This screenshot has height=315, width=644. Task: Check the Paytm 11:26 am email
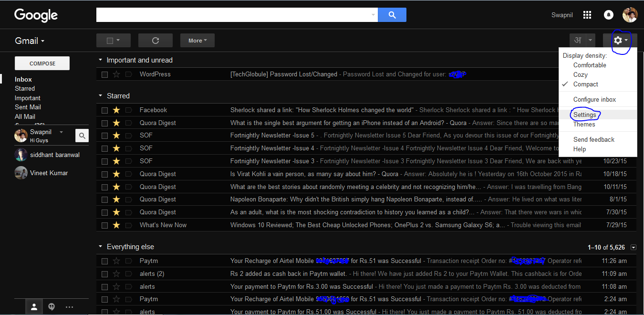pos(104,261)
